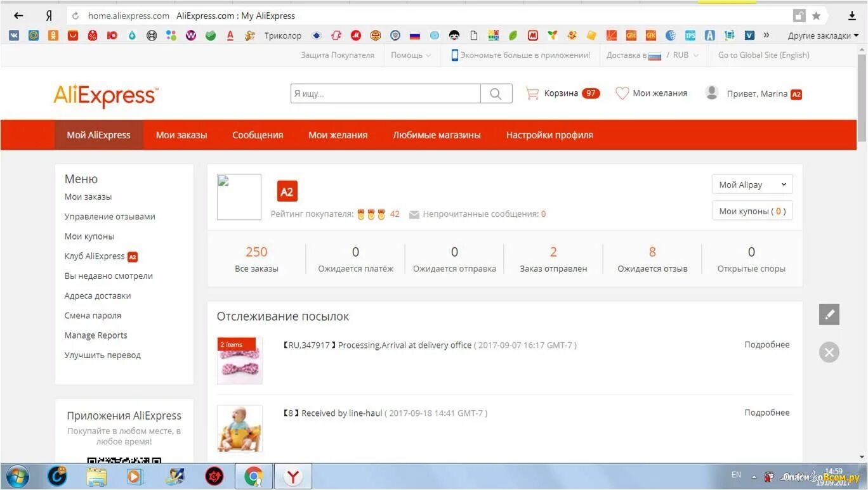Screen dimensions: 868x490
Task: Show more bookmarks with the » chevron
Action: point(766,35)
